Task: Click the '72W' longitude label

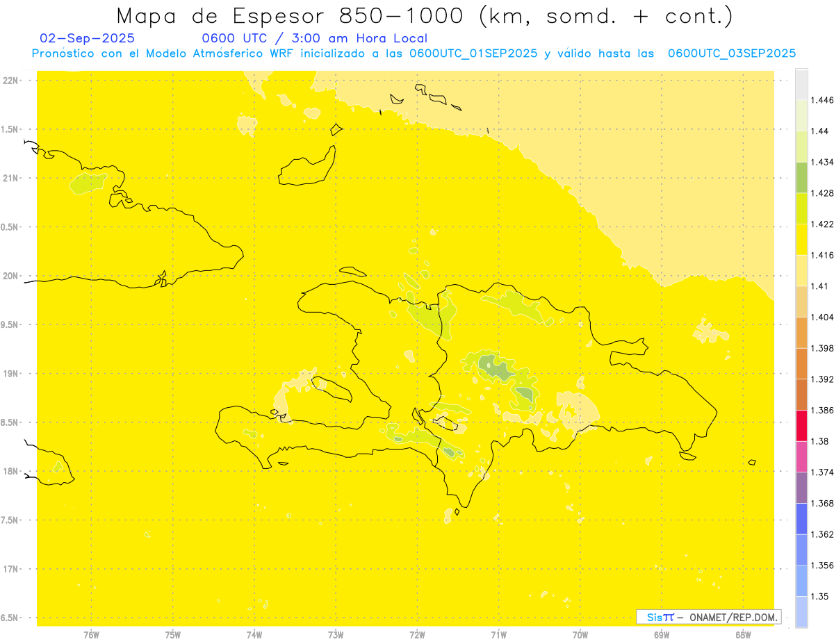Action: 417,634
